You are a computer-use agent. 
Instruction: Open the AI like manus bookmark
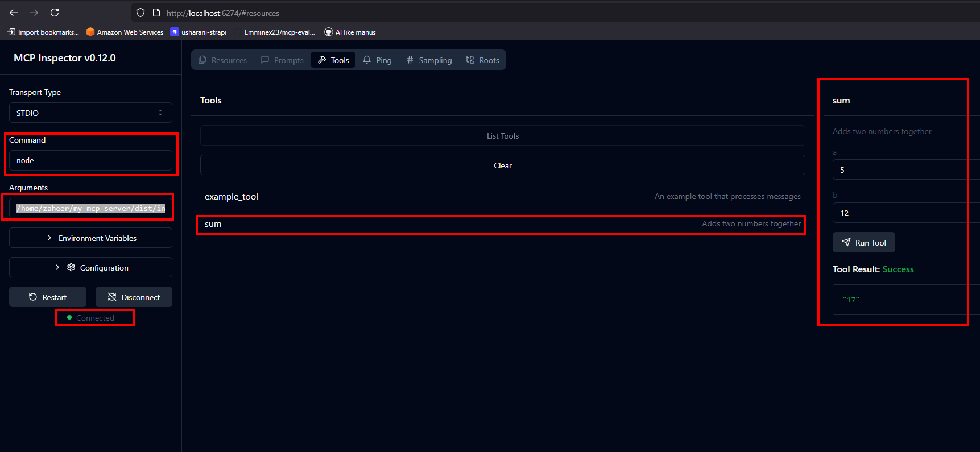[x=350, y=32]
